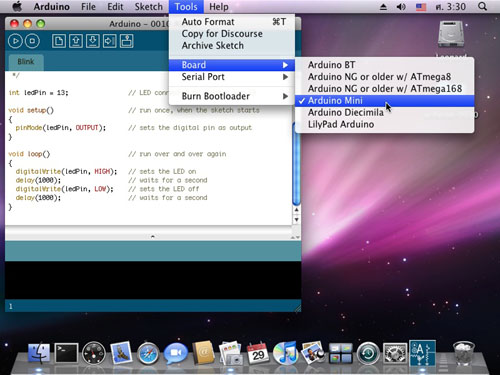Image resolution: width=500 pixels, height=375 pixels.
Task: Expand the Board submenu
Action: pyautogui.click(x=232, y=65)
